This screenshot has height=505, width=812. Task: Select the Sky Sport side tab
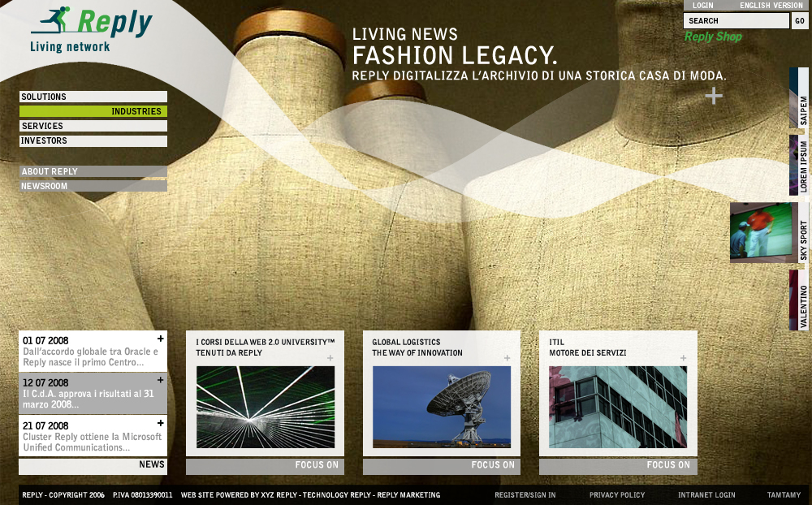[803, 232]
